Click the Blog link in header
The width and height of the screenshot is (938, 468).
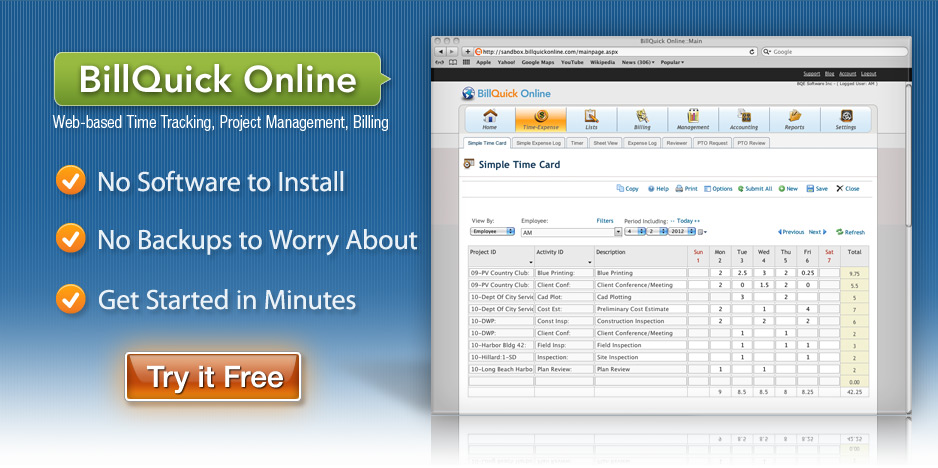[829, 74]
